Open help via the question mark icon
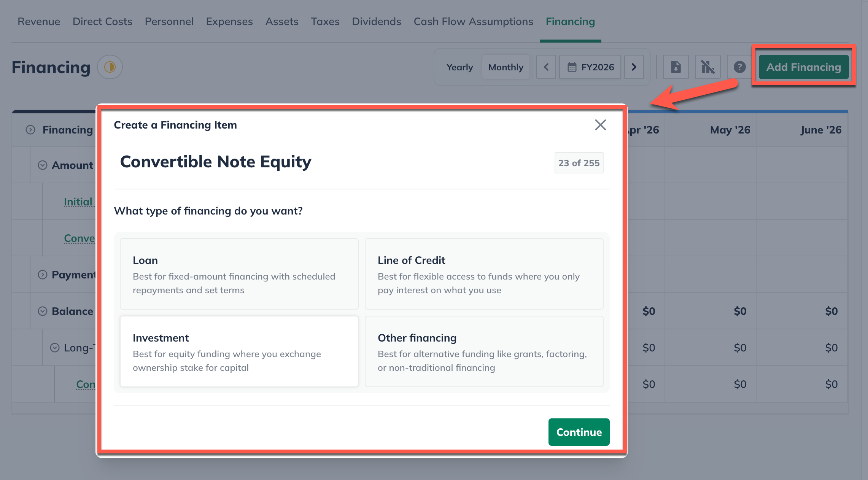868x480 pixels. coord(739,67)
